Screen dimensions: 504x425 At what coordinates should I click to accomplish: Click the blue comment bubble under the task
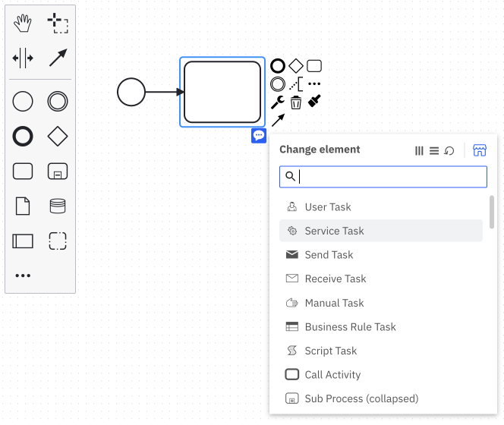tap(259, 136)
